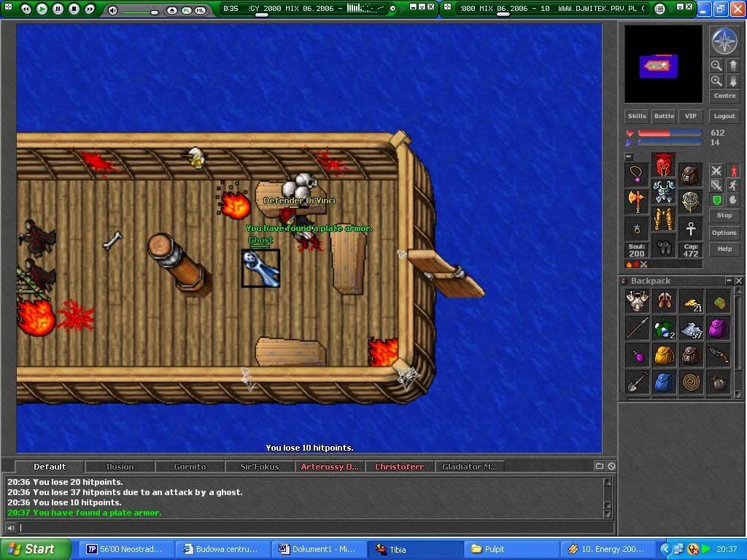
Task: Open the yellow backpack in Backpack
Action: [x=664, y=356]
